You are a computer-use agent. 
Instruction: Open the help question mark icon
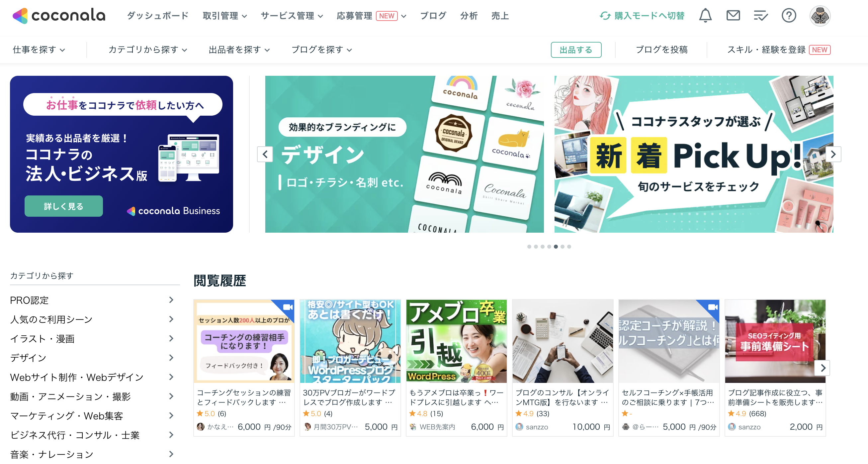789,16
